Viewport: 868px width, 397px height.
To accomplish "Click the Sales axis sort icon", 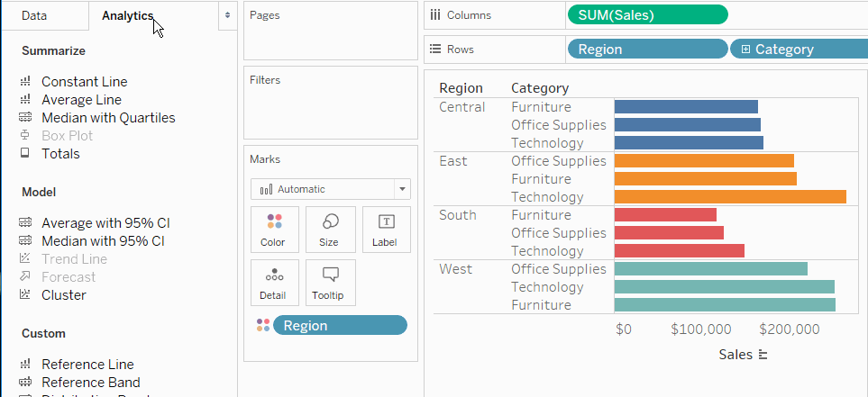I will click(x=763, y=355).
